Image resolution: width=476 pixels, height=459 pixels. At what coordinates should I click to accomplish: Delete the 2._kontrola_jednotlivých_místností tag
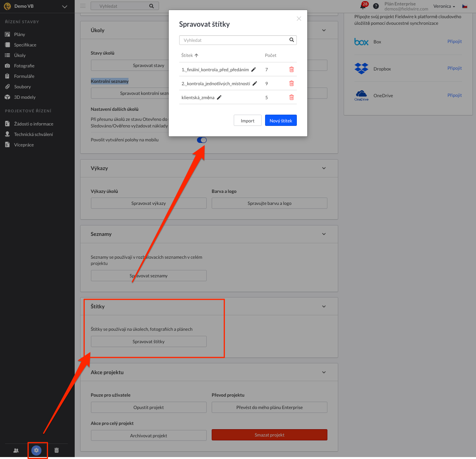tap(292, 84)
